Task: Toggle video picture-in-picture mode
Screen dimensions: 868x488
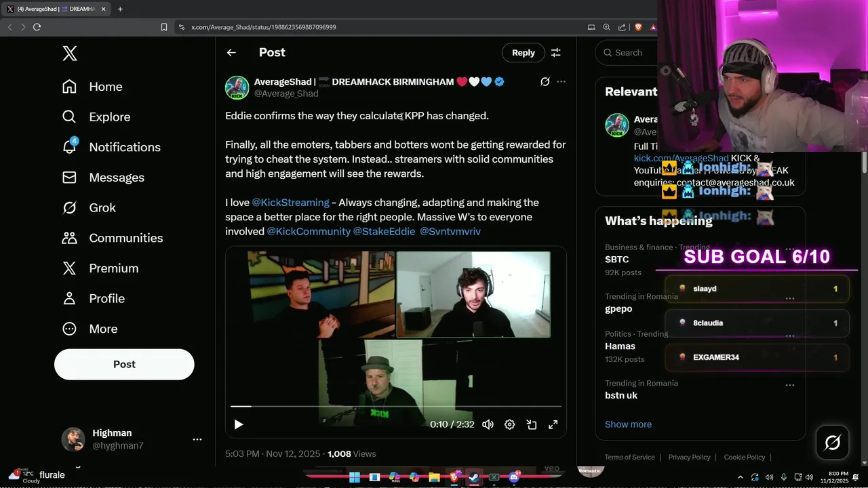Action: (x=532, y=424)
